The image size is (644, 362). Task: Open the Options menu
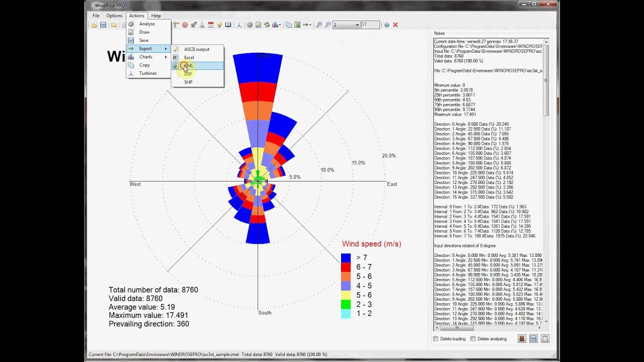pyautogui.click(x=114, y=16)
